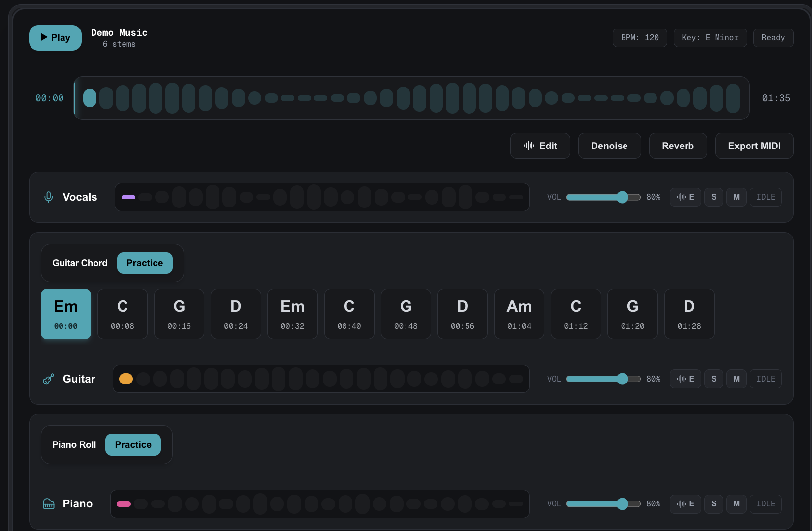Jump to Em chord at 00:00
812x531 pixels.
click(66, 314)
